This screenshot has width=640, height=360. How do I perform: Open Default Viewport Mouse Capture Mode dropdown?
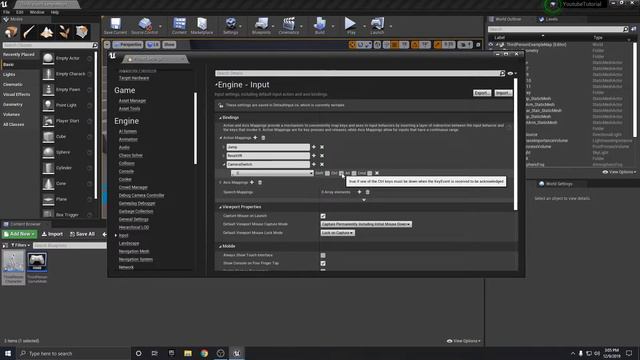(366, 224)
